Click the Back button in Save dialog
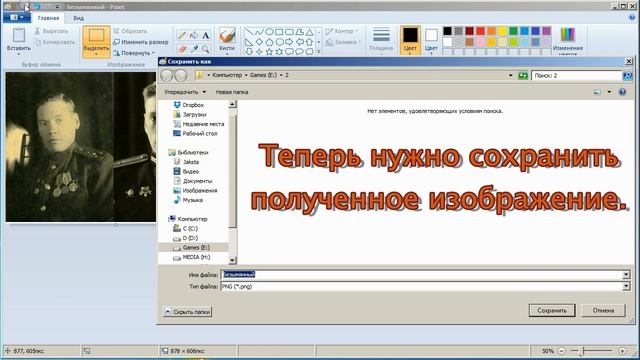The image size is (640, 360). [x=167, y=76]
